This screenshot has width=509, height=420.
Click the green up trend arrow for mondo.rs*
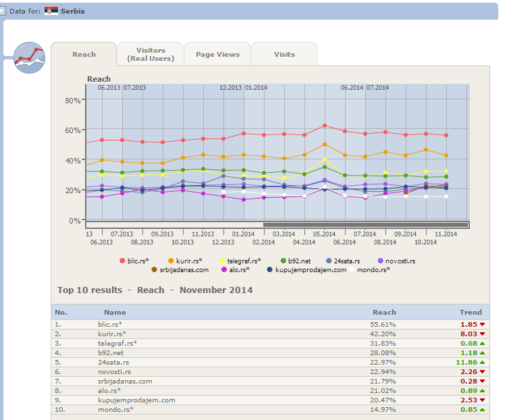coord(483,410)
